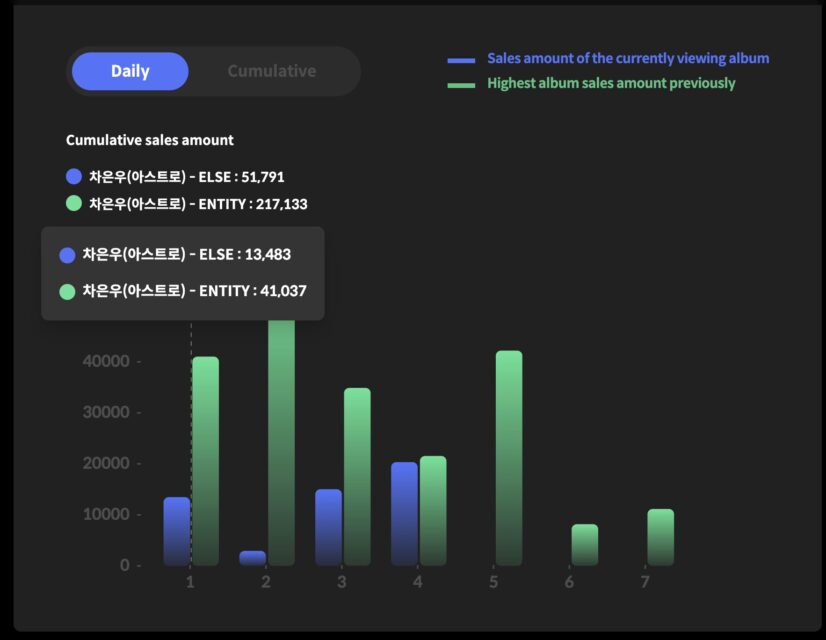This screenshot has width=826, height=640.
Task: Select the green bar for day 1
Action: coord(205,461)
